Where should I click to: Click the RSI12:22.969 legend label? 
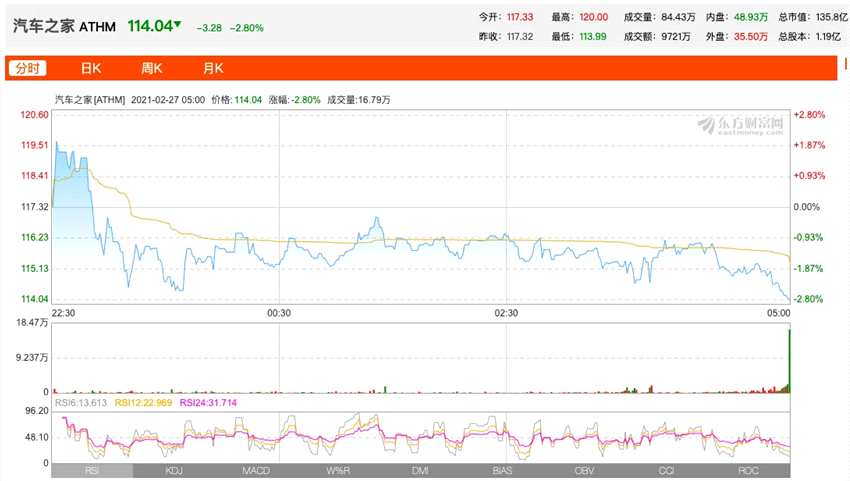(143, 403)
